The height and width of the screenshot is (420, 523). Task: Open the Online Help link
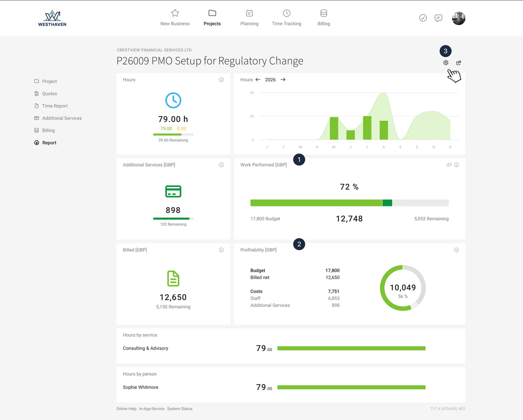tap(126, 409)
